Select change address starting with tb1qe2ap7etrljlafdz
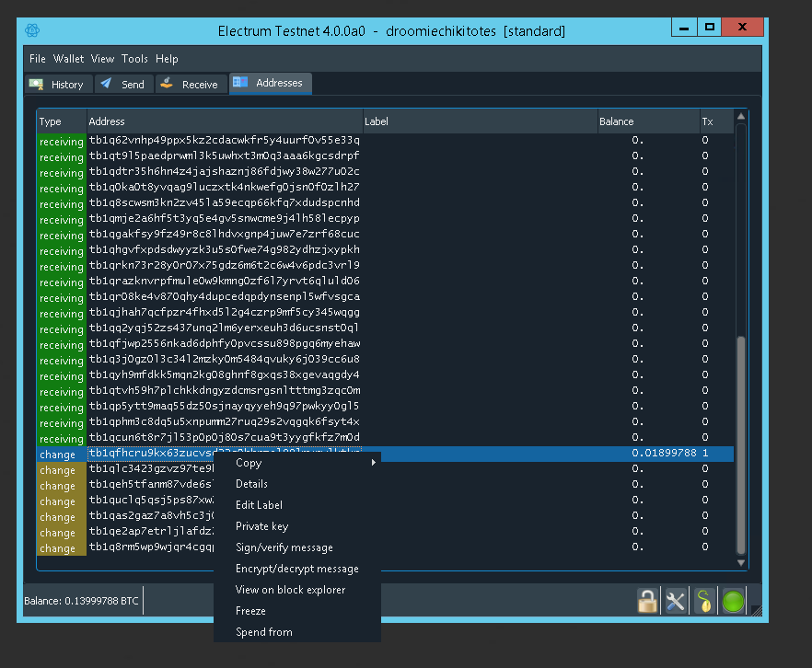The height and width of the screenshot is (668, 812). [151, 532]
